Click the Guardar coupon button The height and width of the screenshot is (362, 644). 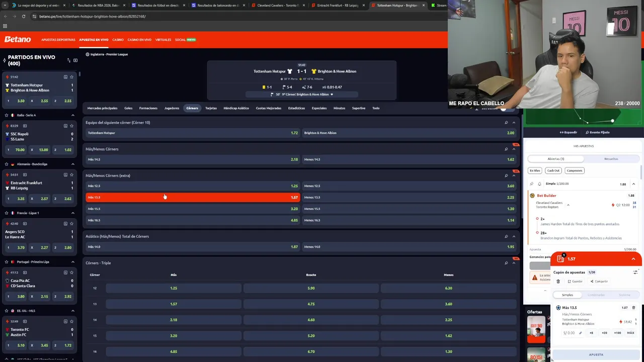click(575, 282)
